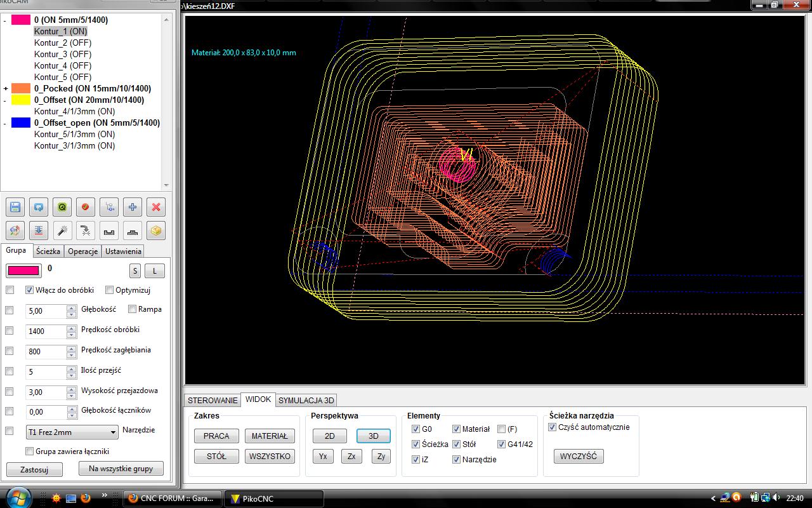812x508 pixels.
Task: Click the blue downward arrows depth icon
Action: [39, 231]
